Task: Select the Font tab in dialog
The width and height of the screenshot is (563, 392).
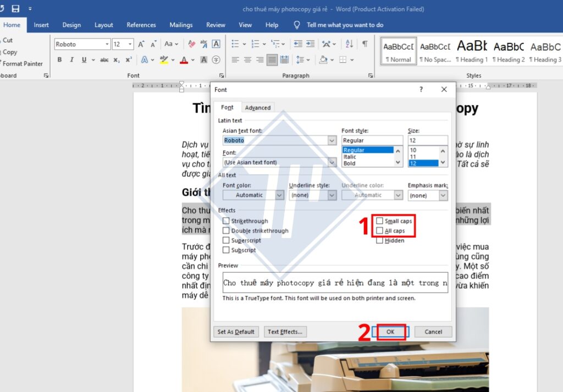Action: 227,107
